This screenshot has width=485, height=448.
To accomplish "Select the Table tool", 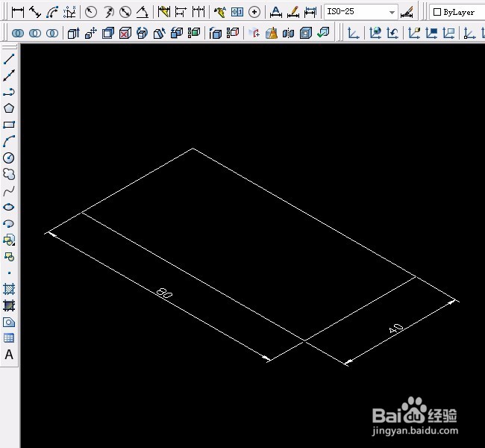I will point(9,338).
